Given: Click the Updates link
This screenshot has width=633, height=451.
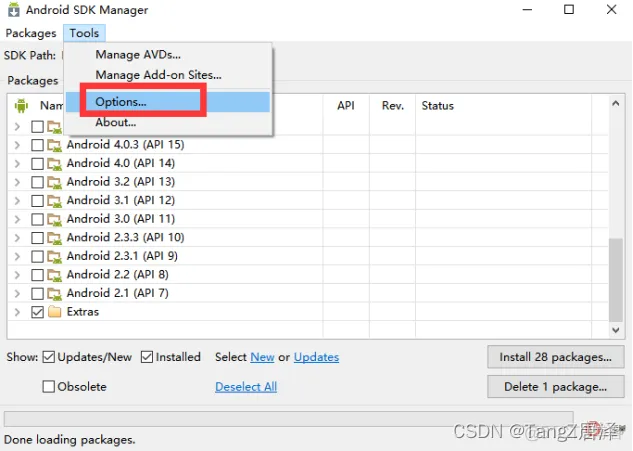Looking at the screenshot, I should point(316,357).
